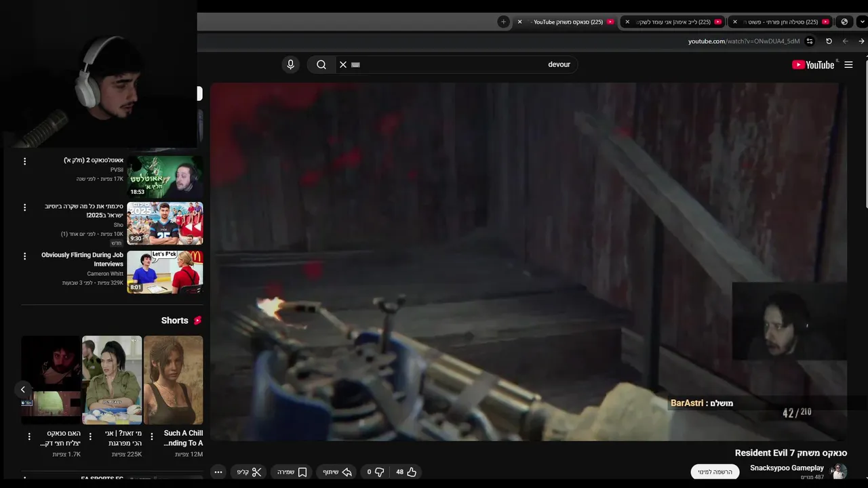Click the video title 'סנאקס משחק Resident Evil 7'
This screenshot has width=868, height=488.
791,453
